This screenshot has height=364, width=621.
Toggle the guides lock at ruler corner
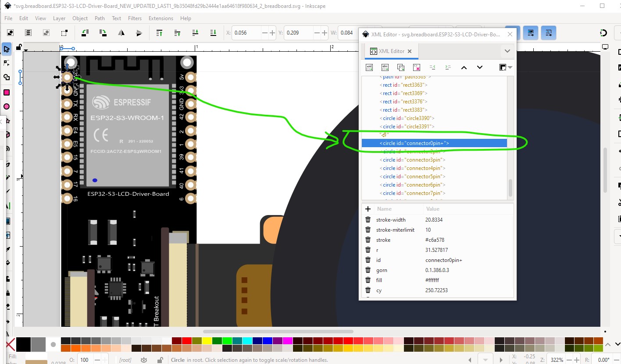19,47
